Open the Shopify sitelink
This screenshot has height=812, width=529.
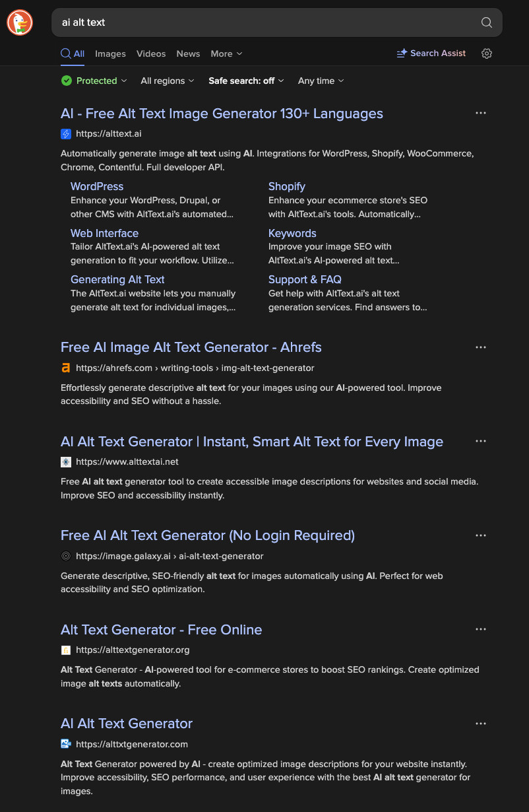pyautogui.click(x=286, y=186)
